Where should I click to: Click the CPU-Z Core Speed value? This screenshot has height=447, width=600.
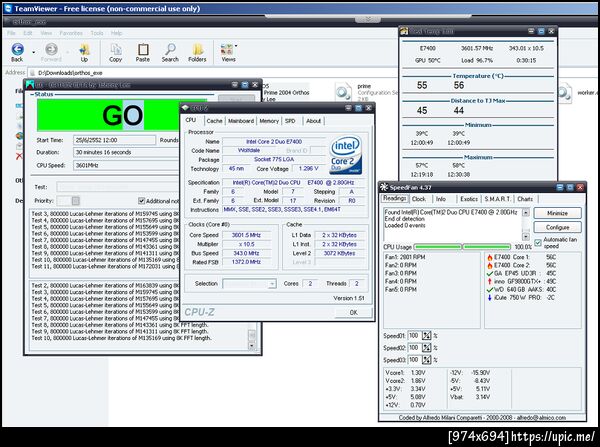pyautogui.click(x=246, y=235)
